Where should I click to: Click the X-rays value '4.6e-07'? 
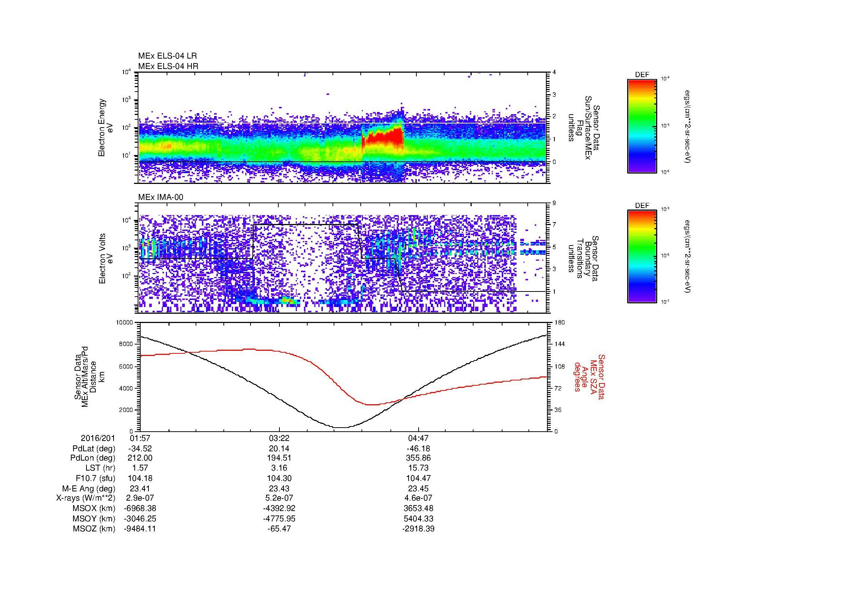coord(418,498)
